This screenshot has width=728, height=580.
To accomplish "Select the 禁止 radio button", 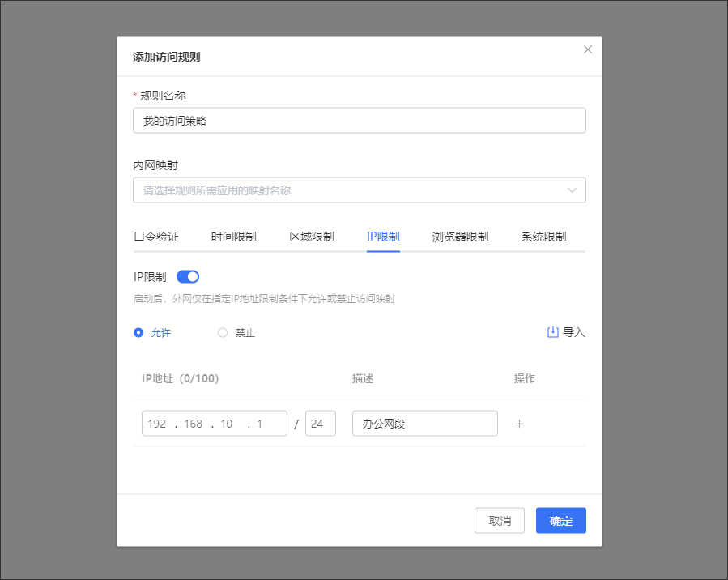I will 223,333.
